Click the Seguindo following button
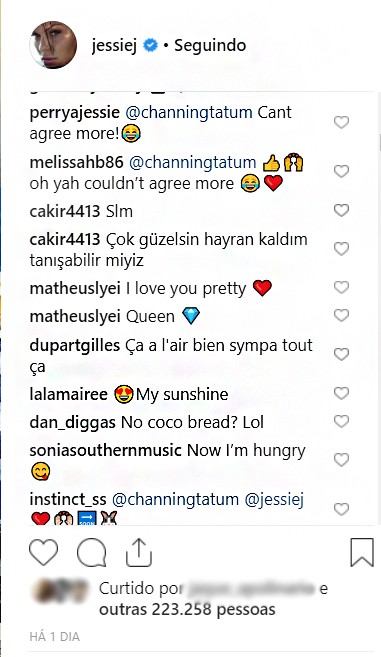 [x=210, y=45]
